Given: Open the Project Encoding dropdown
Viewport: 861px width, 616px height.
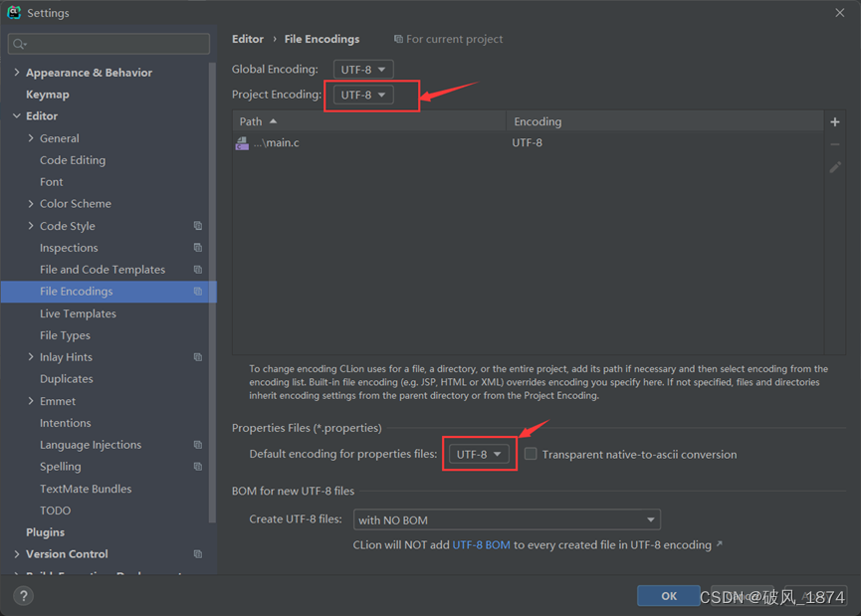Looking at the screenshot, I should pyautogui.click(x=363, y=95).
